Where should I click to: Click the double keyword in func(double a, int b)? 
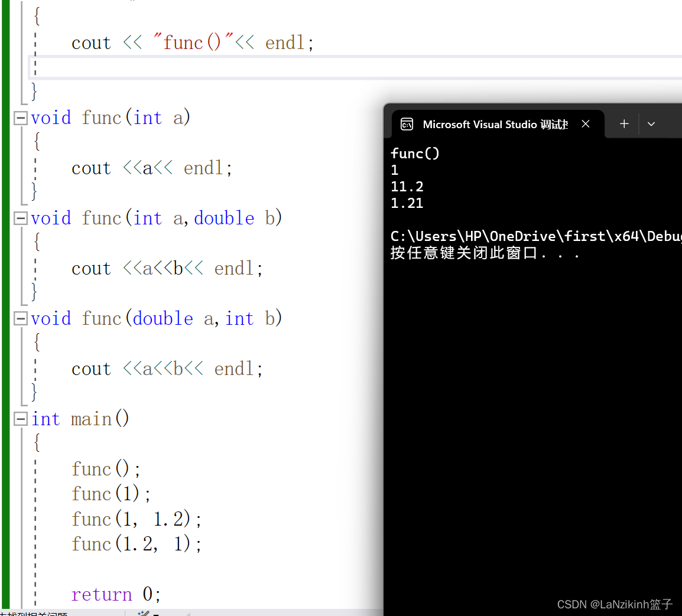163,319
